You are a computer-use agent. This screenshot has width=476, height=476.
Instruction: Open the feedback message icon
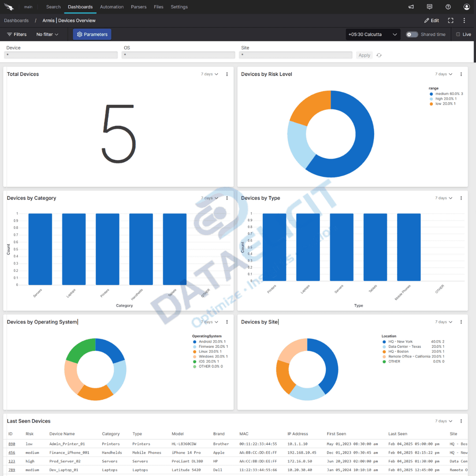(429, 7)
